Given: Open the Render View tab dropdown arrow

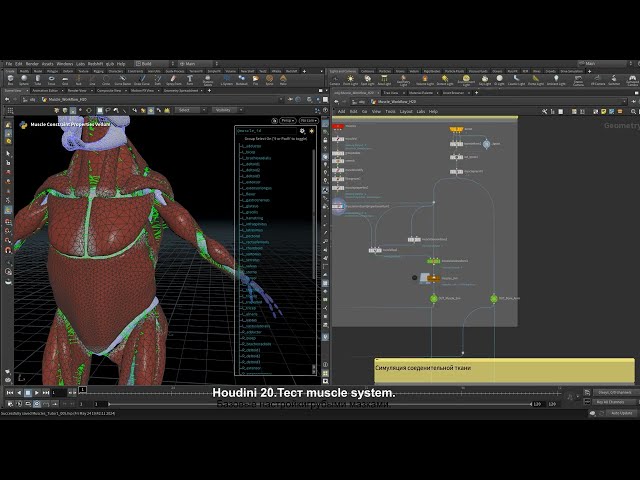Looking at the screenshot, I should 91,91.
